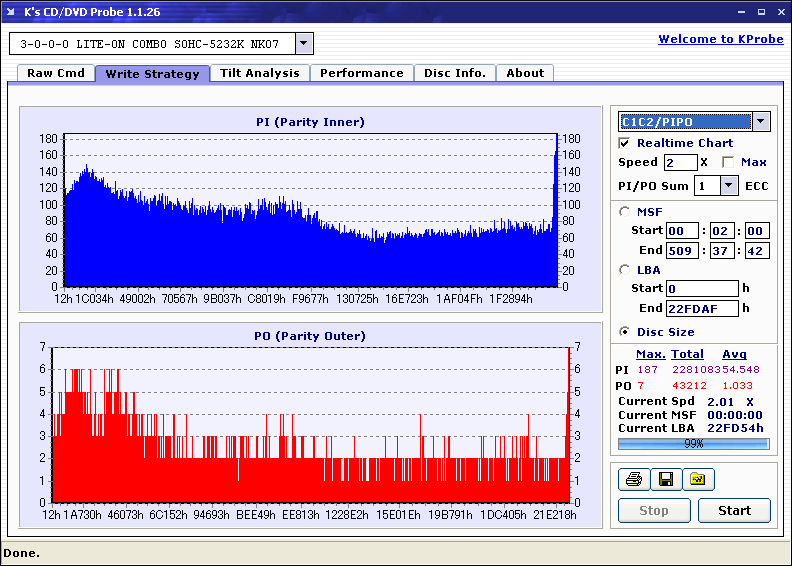Image resolution: width=792 pixels, height=566 pixels.
Task: Click the Speed input field
Action: 680,162
